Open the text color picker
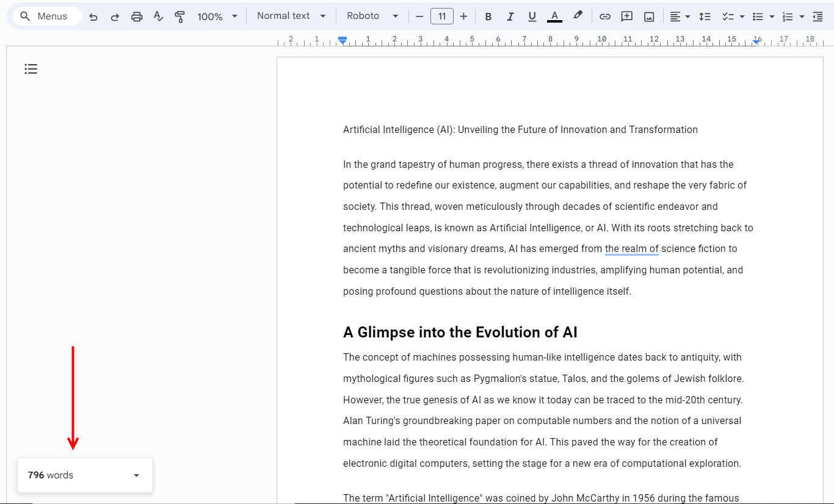834x504 pixels. [x=554, y=16]
